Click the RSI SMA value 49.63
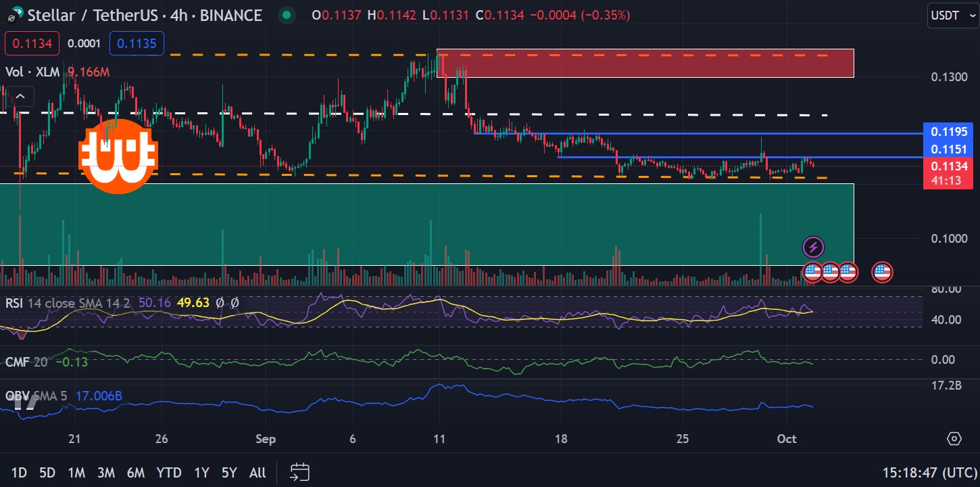980x487 pixels. [193, 303]
